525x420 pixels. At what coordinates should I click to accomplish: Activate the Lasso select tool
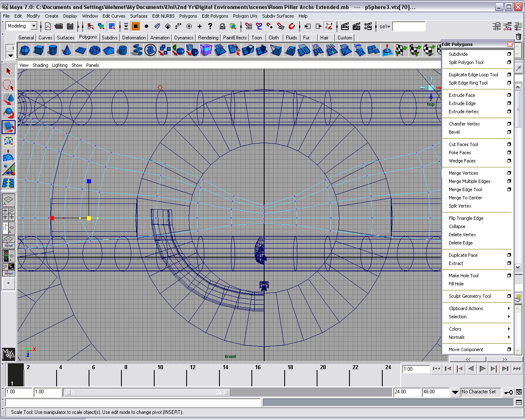coord(8,85)
